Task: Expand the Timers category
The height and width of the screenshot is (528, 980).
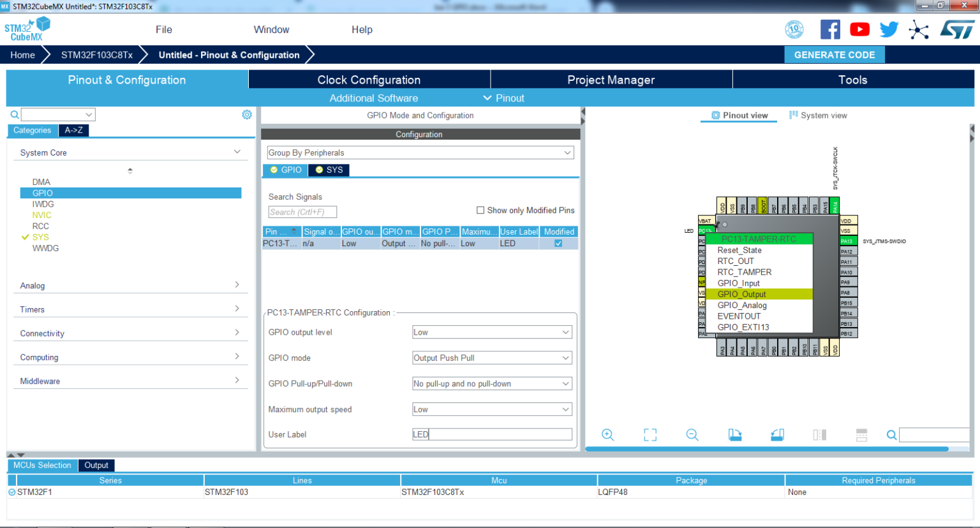Action: 130,309
